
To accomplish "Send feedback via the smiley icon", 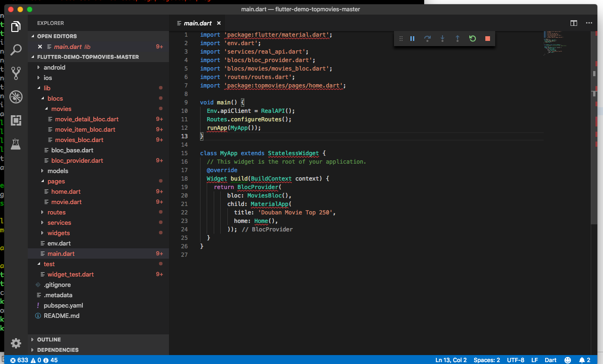I will (568, 360).
